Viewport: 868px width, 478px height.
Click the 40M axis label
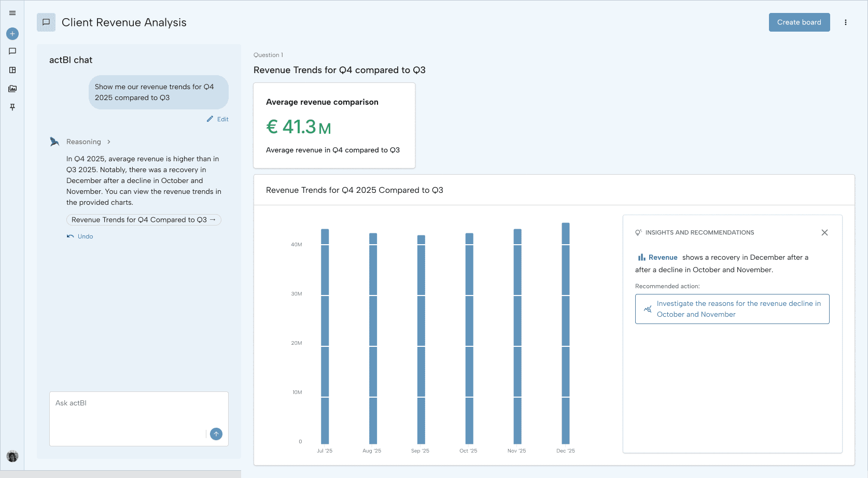(297, 245)
